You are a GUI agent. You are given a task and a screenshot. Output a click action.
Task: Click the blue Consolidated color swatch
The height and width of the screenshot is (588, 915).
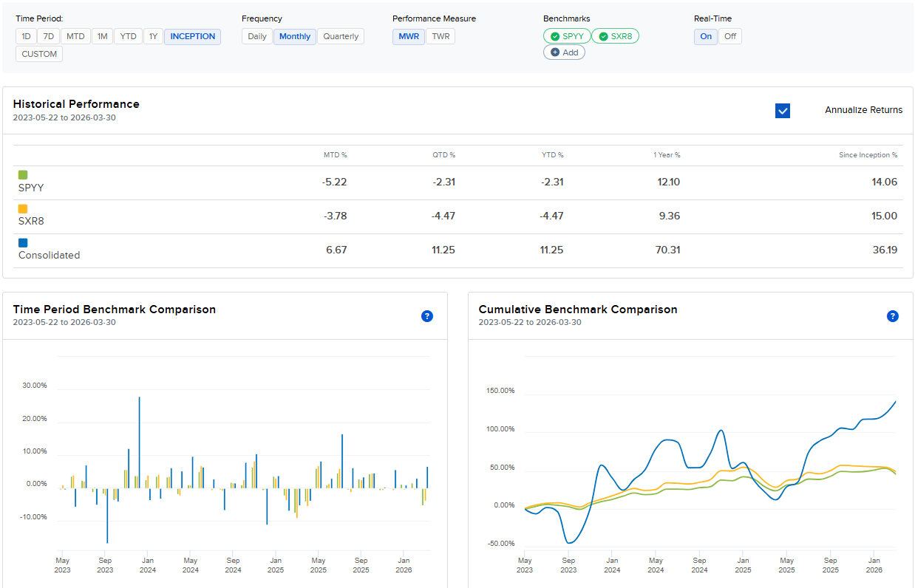[x=23, y=242]
